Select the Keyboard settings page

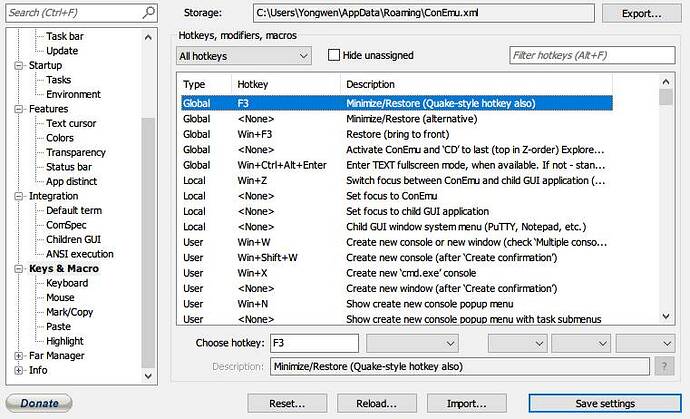[x=67, y=283]
